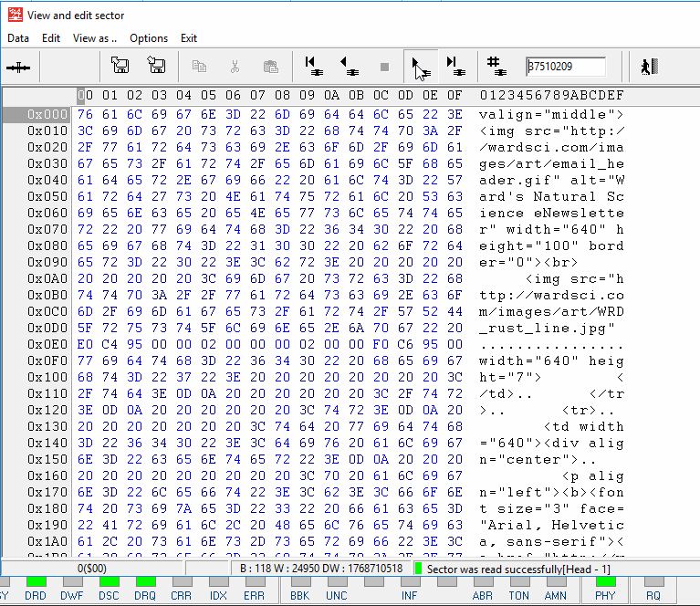Click the PHY status indicator label
The width and height of the screenshot is (700, 606).
(x=606, y=596)
